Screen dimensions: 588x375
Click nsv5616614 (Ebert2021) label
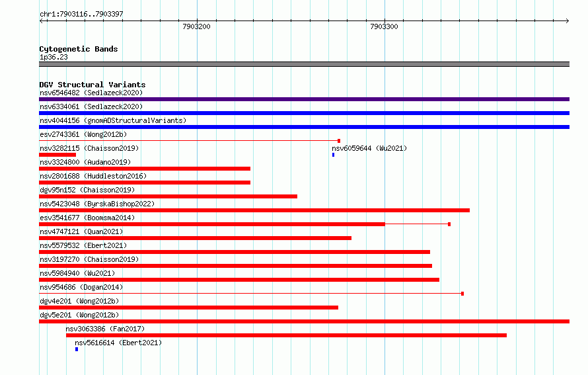(118, 343)
